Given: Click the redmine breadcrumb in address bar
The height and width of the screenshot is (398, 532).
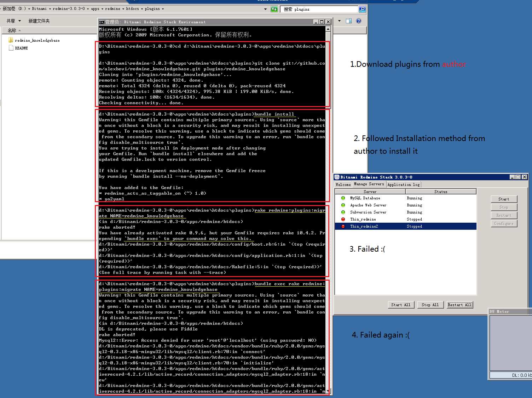Looking at the screenshot, I should tap(112, 9).
